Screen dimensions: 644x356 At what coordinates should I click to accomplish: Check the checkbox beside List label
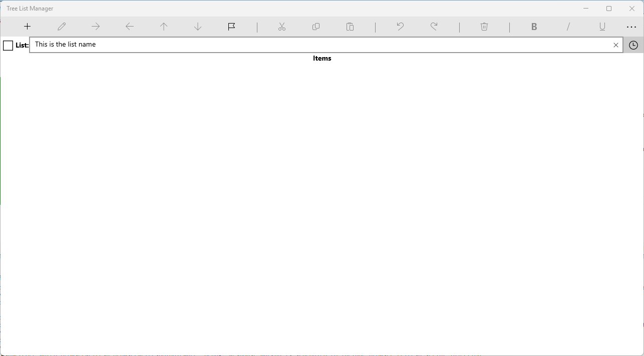pos(8,46)
